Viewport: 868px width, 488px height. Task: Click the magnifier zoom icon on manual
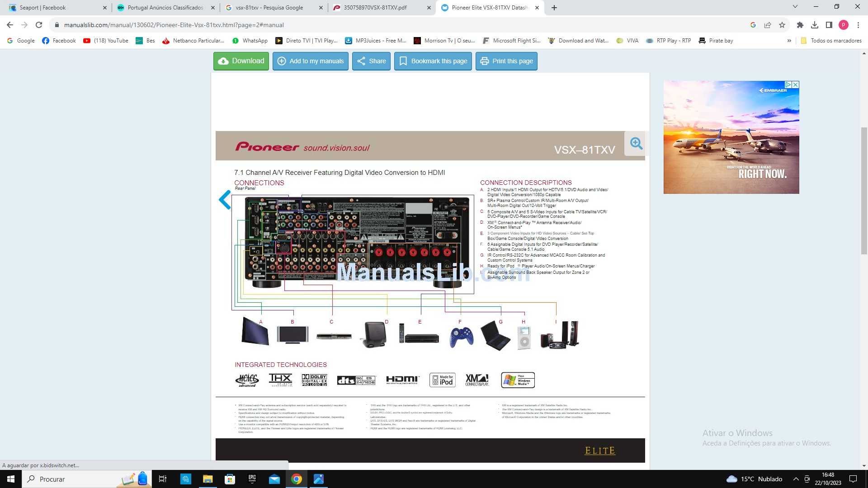[x=636, y=143]
